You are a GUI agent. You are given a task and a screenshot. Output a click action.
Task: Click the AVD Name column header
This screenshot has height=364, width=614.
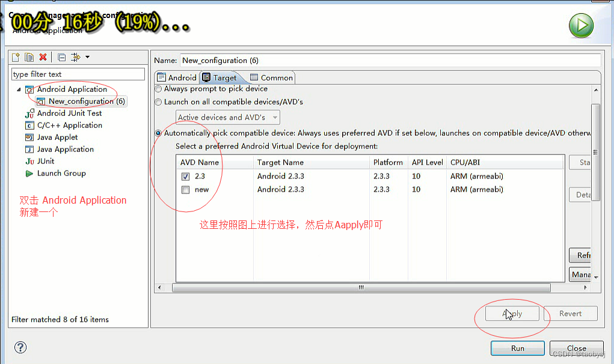215,162
